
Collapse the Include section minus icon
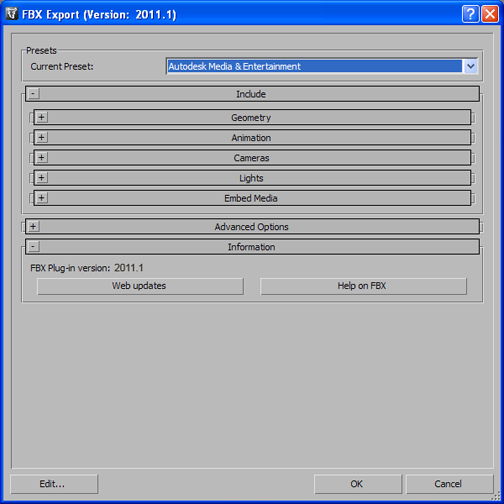33,94
